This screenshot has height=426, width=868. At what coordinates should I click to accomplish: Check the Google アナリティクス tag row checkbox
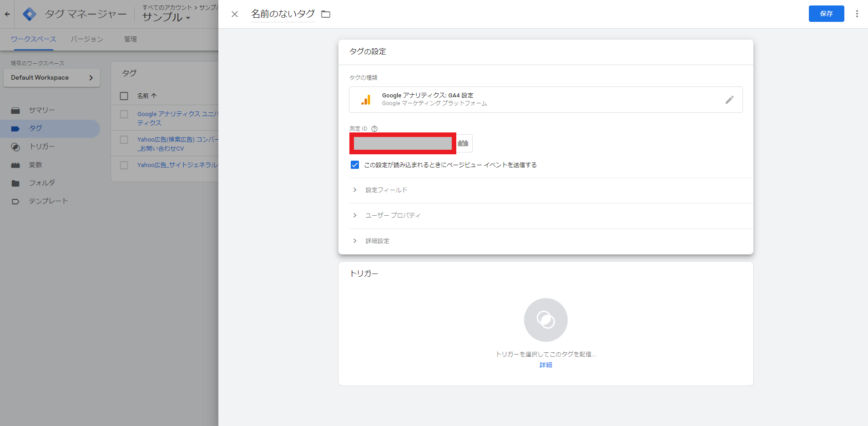124,114
